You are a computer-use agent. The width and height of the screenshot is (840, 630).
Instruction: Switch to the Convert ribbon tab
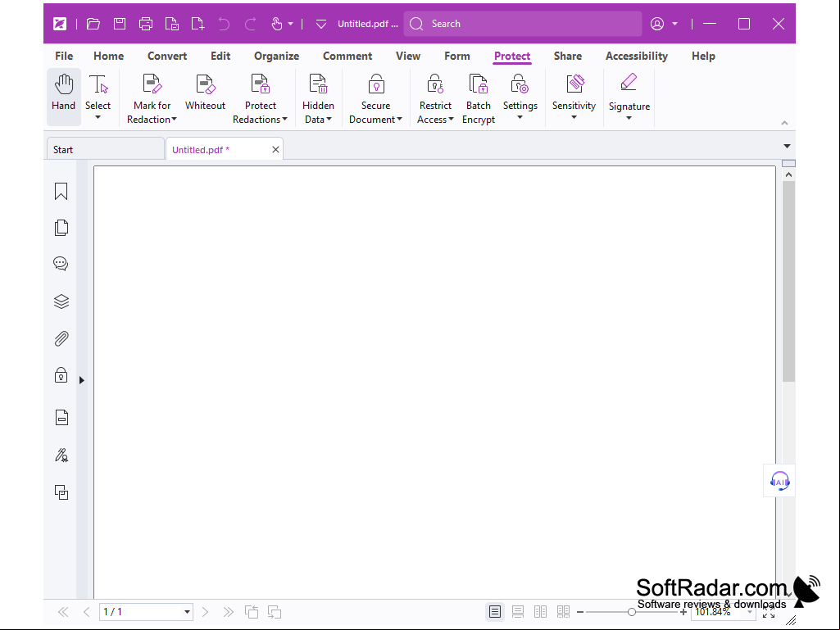coord(167,56)
